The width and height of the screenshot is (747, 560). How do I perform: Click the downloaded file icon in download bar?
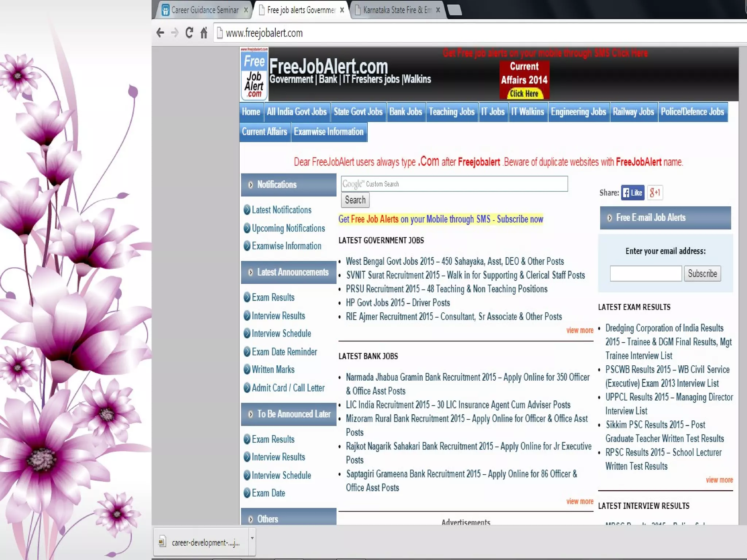[x=162, y=542]
